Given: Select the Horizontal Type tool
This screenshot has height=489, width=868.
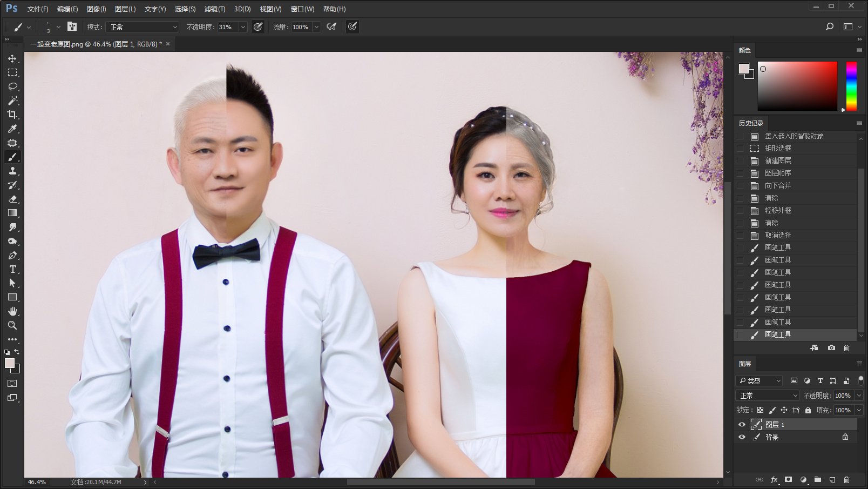Looking at the screenshot, I should [12, 269].
